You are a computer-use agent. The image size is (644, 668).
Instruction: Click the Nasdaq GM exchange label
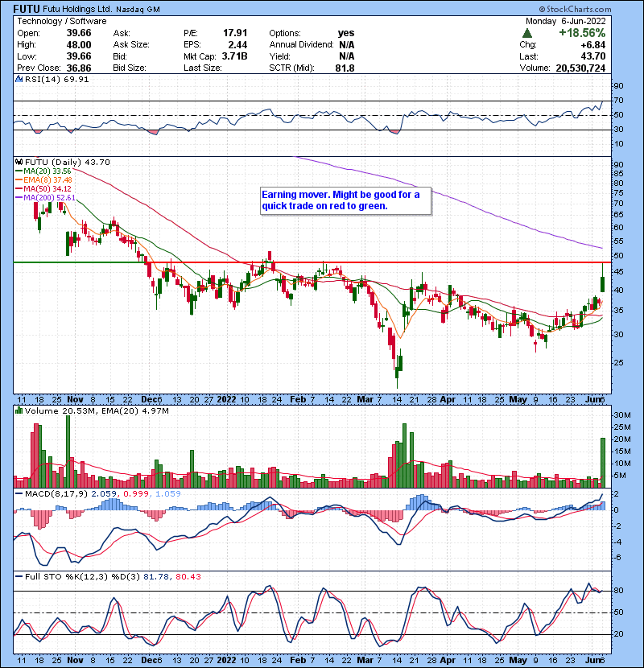(138, 10)
